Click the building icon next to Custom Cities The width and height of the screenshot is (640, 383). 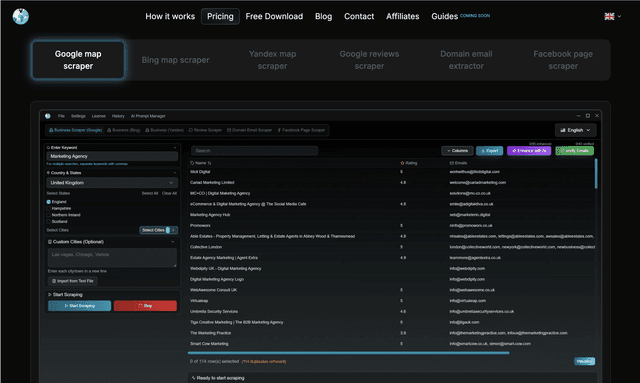point(50,242)
